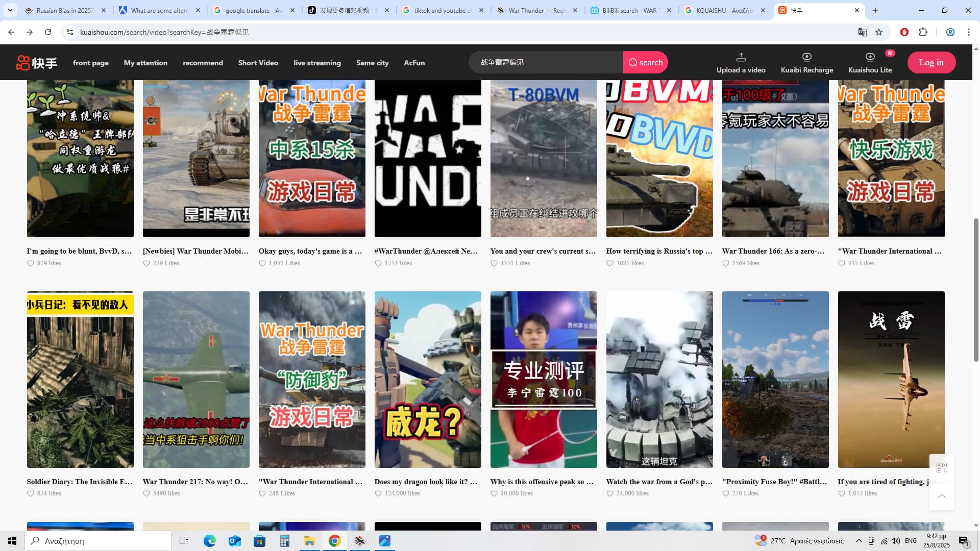Image resolution: width=980 pixels, height=551 pixels.
Task: Click Chrome icon in taskbar
Action: 334,541
